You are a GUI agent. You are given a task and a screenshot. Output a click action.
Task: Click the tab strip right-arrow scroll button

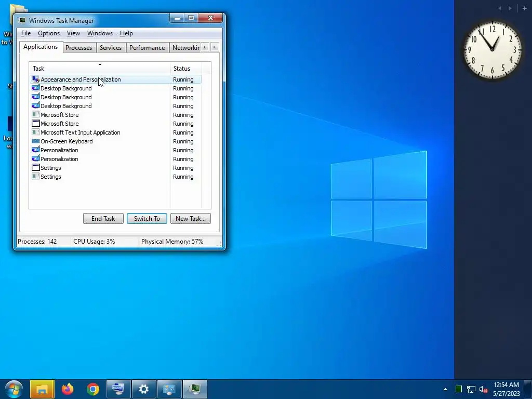tap(215, 47)
